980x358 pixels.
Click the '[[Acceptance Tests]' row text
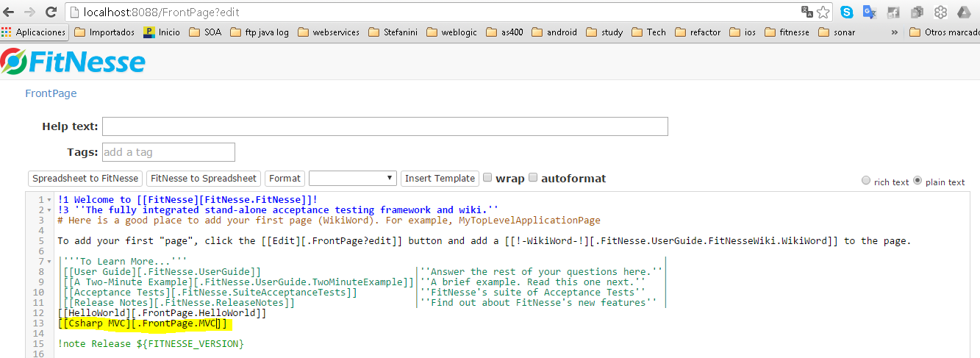210,293
